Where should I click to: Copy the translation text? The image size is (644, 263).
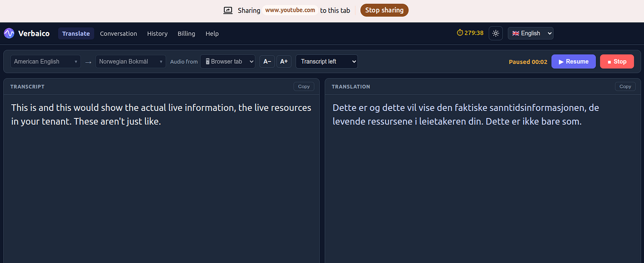(x=625, y=86)
